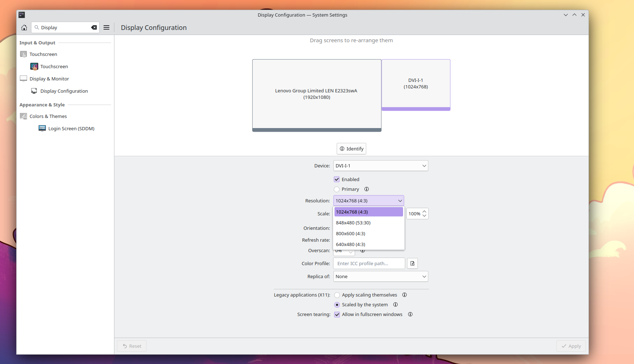634x364 pixels.
Task: Click info icon beside Scaled by the system
Action: pyautogui.click(x=395, y=305)
